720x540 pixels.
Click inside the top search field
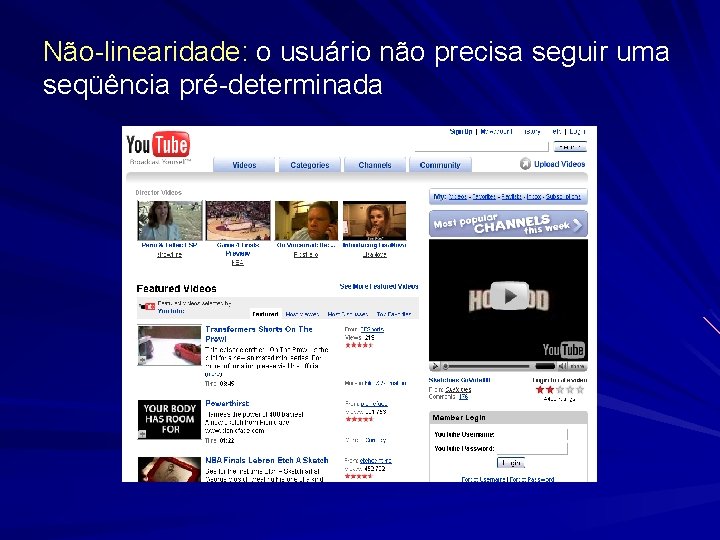click(481, 147)
